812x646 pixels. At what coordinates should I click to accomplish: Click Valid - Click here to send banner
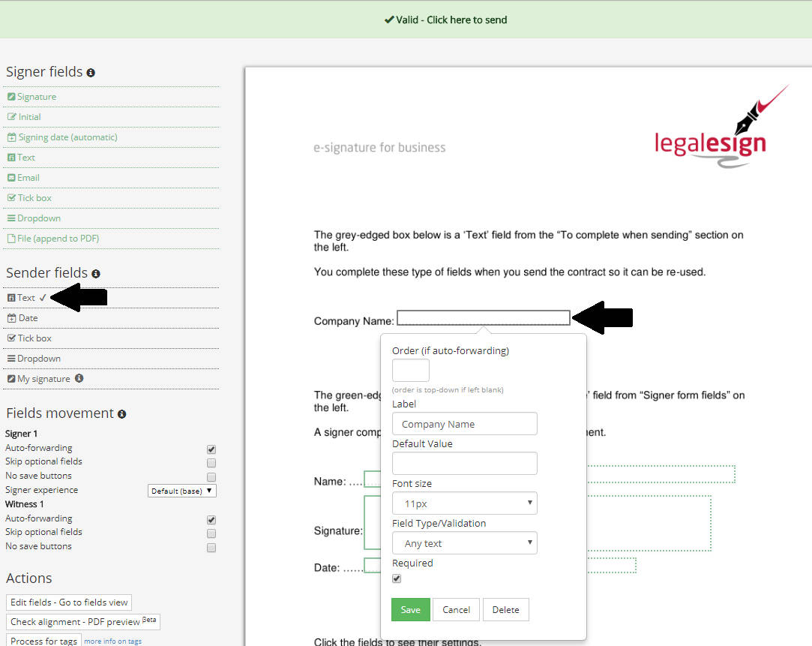445,20
